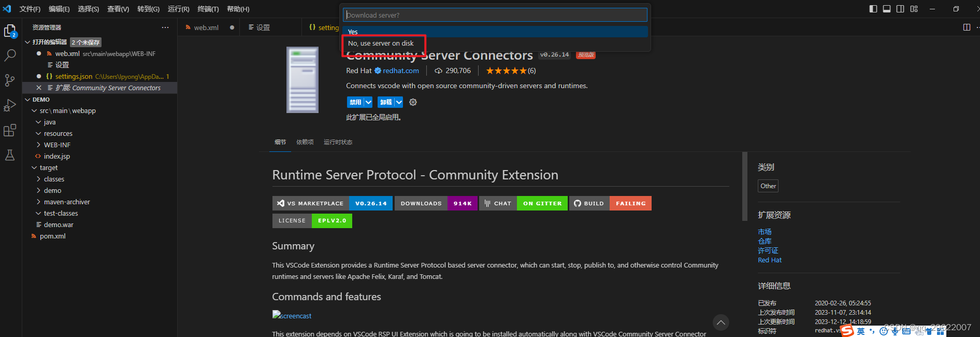
Task: Close the Community Server Connectors editor entry
Action: (x=39, y=88)
